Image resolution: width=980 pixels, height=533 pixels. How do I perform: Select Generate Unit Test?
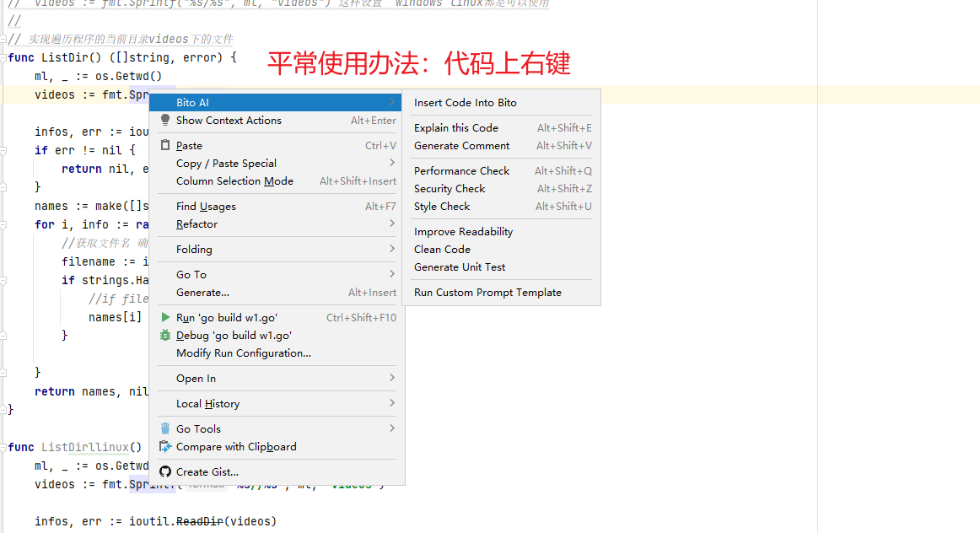point(502,266)
